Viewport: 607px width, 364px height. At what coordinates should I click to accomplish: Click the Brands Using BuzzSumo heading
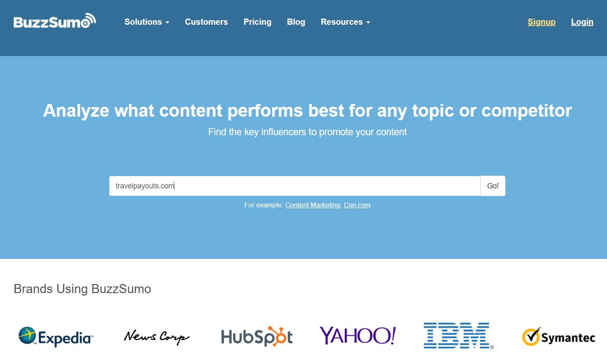tap(82, 289)
